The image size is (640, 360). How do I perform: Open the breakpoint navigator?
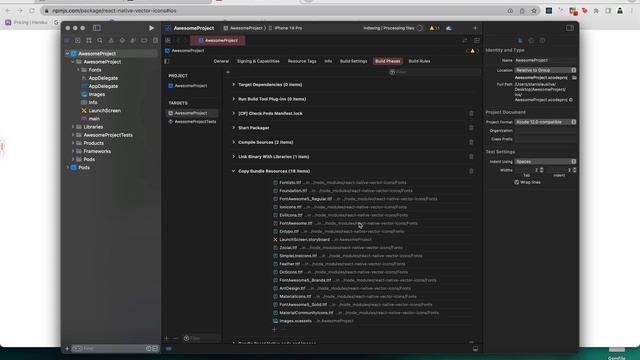pos(144,40)
